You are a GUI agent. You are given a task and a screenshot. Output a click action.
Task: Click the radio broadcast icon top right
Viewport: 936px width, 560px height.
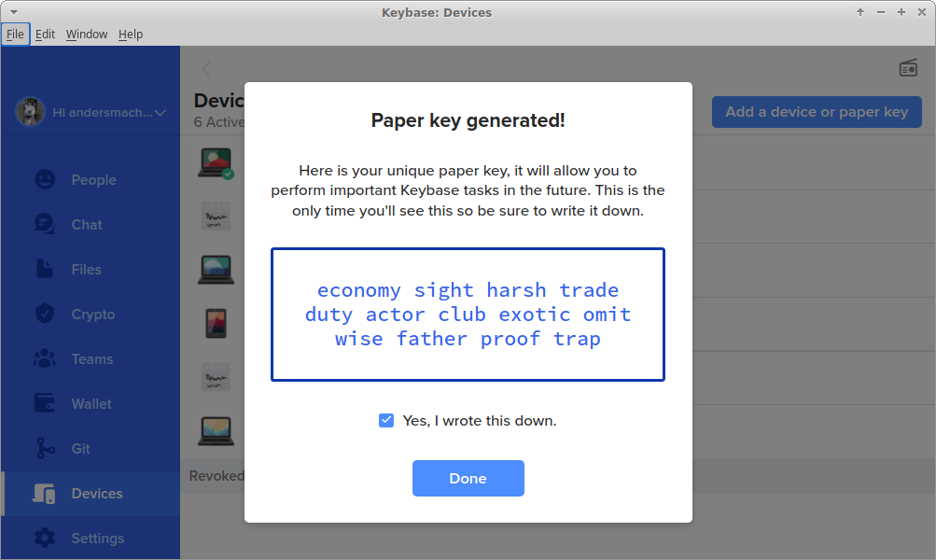click(x=908, y=67)
